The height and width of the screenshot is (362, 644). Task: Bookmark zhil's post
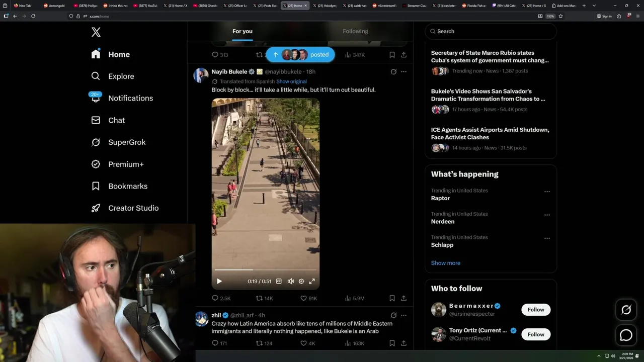point(392,343)
